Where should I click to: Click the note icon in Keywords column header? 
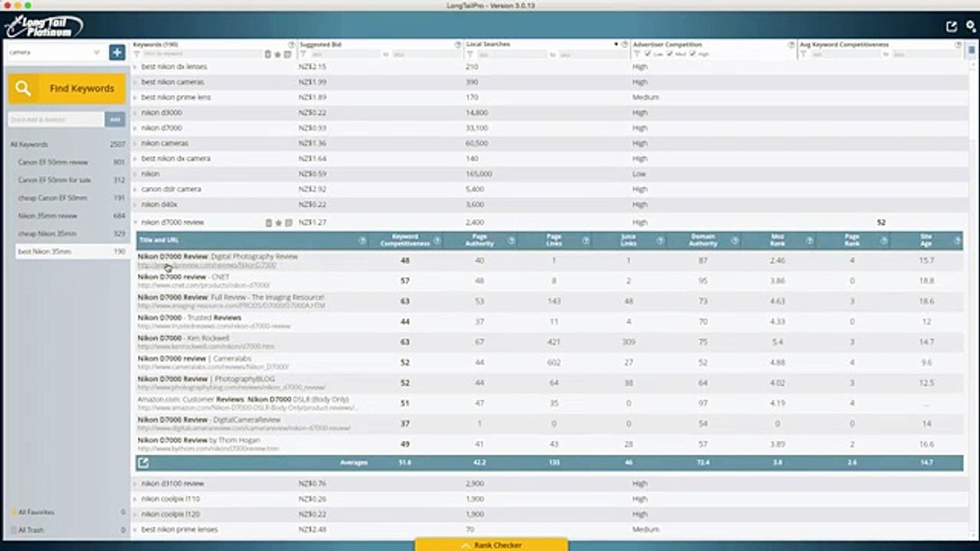[288, 54]
